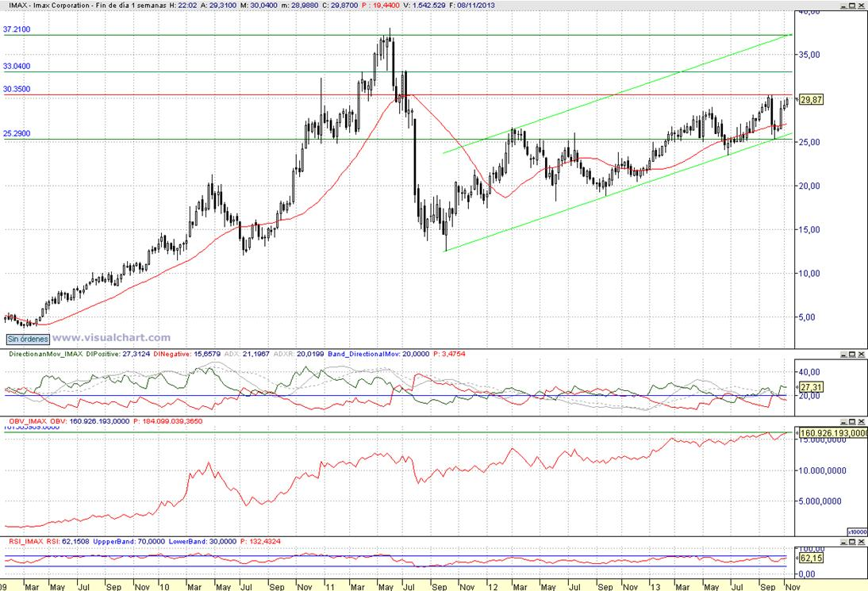
Task: Click the 'ADX: 21,1967' legend entry
Action: tap(247, 354)
